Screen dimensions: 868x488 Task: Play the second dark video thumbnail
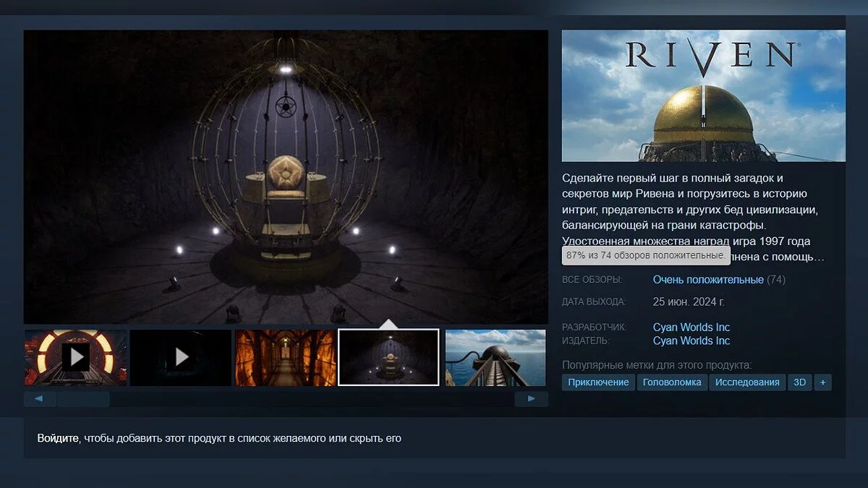181,357
